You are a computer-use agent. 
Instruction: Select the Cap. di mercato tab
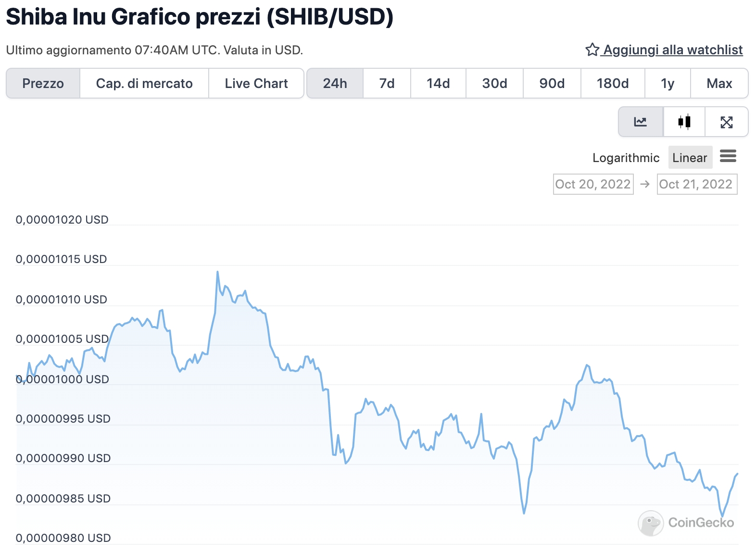pos(144,83)
